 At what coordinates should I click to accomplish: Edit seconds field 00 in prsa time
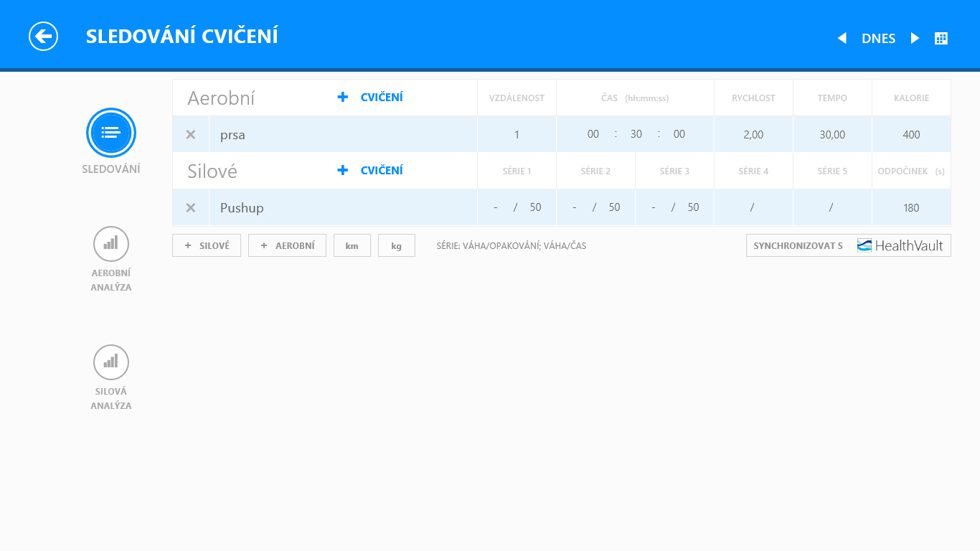coord(679,134)
